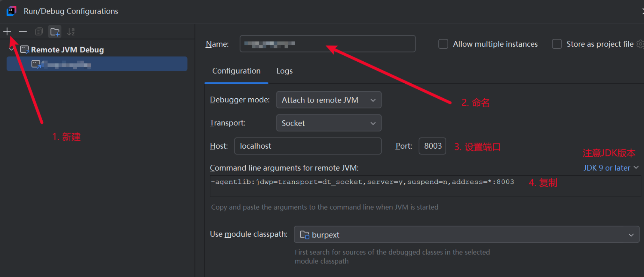Open the Use module classpath dropdown
Viewport: 644px width, 277px height.
(x=466, y=234)
